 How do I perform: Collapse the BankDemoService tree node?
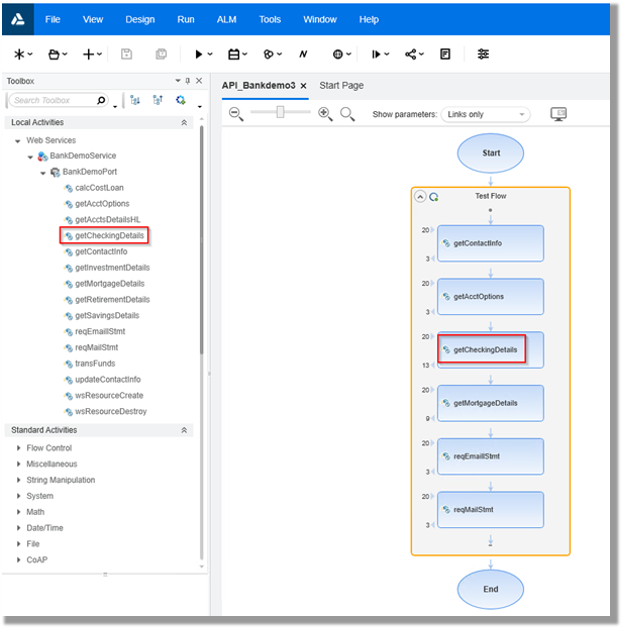(x=30, y=157)
